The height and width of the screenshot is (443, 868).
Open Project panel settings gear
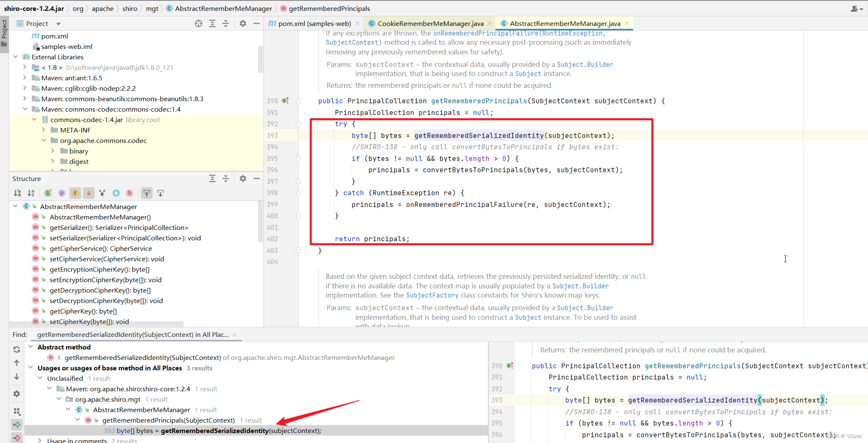pos(243,23)
